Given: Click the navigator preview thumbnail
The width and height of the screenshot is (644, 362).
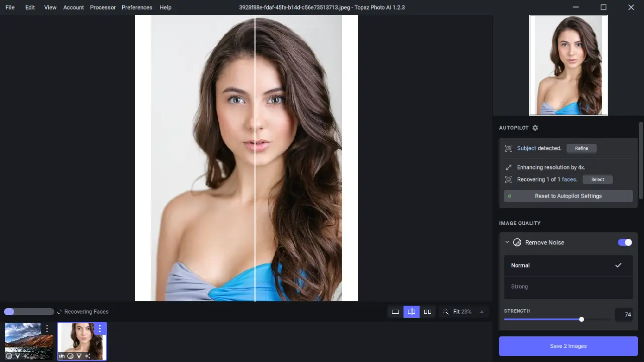Looking at the screenshot, I should [x=569, y=65].
